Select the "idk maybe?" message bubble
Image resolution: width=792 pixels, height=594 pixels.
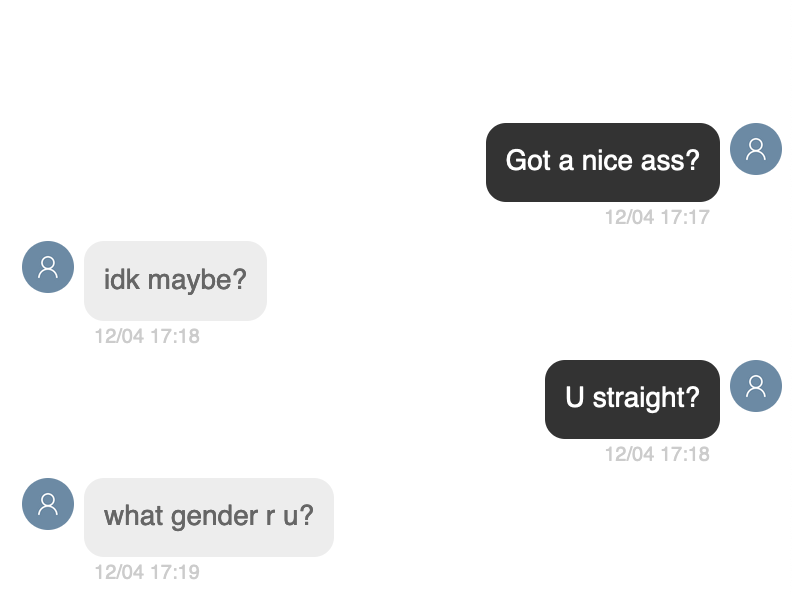pyautogui.click(x=175, y=280)
